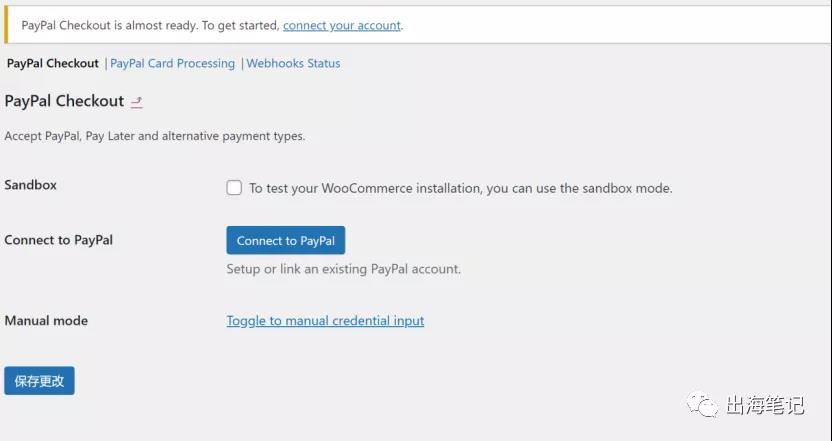Click the WeChat logo watermark icon
Image resolution: width=832 pixels, height=441 pixels.
click(x=702, y=405)
